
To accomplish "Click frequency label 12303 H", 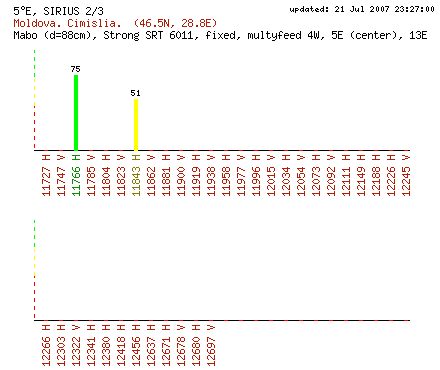I will pyautogui.click(x=61, y=345).
